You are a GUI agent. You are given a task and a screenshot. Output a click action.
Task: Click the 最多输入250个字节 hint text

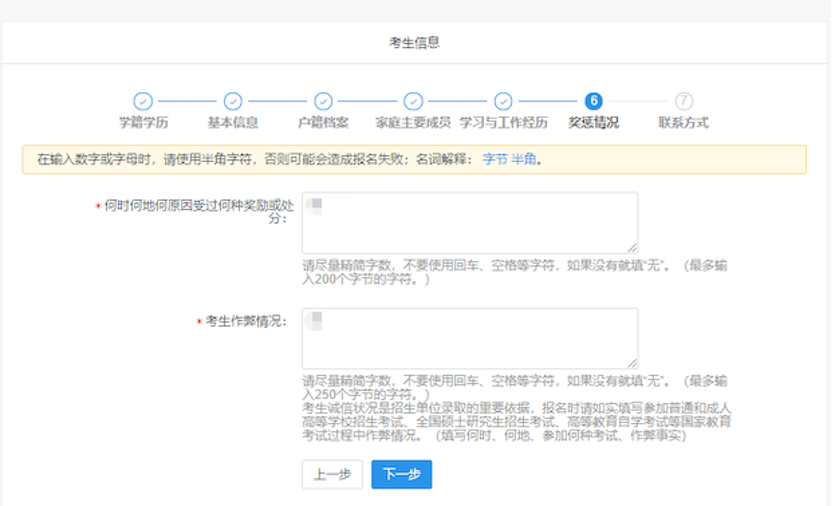pos(515,388)
